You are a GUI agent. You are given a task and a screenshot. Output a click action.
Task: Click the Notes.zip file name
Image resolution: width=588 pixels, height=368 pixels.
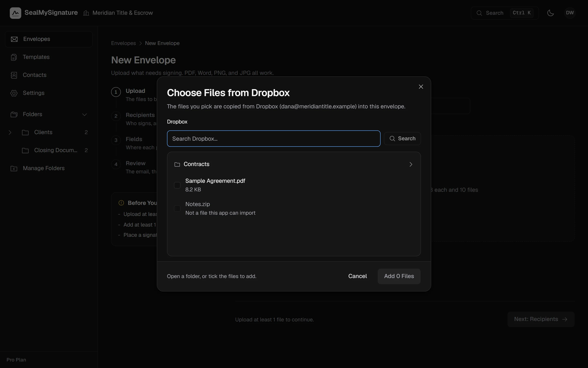[198, 204]
